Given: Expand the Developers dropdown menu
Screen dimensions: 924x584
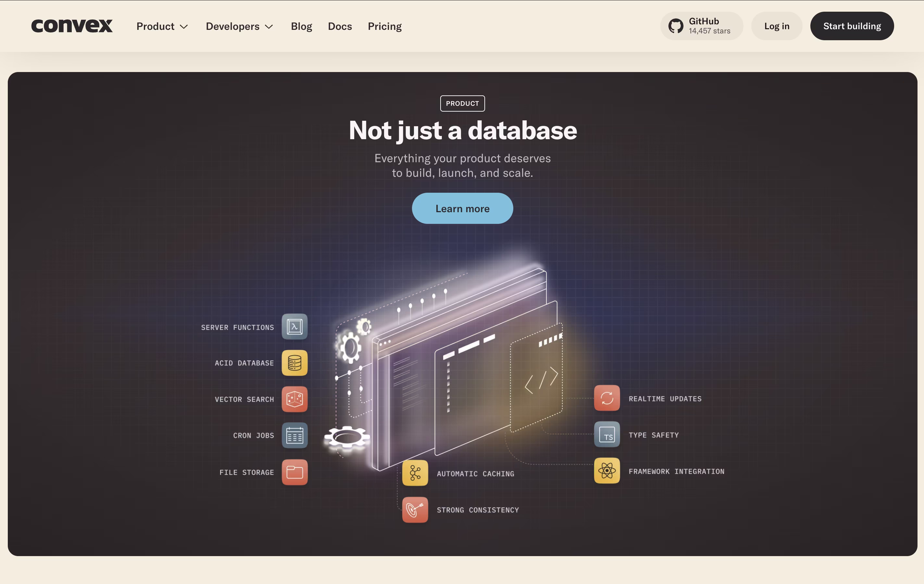Looking at the screenshot, I should coord(239,26).
